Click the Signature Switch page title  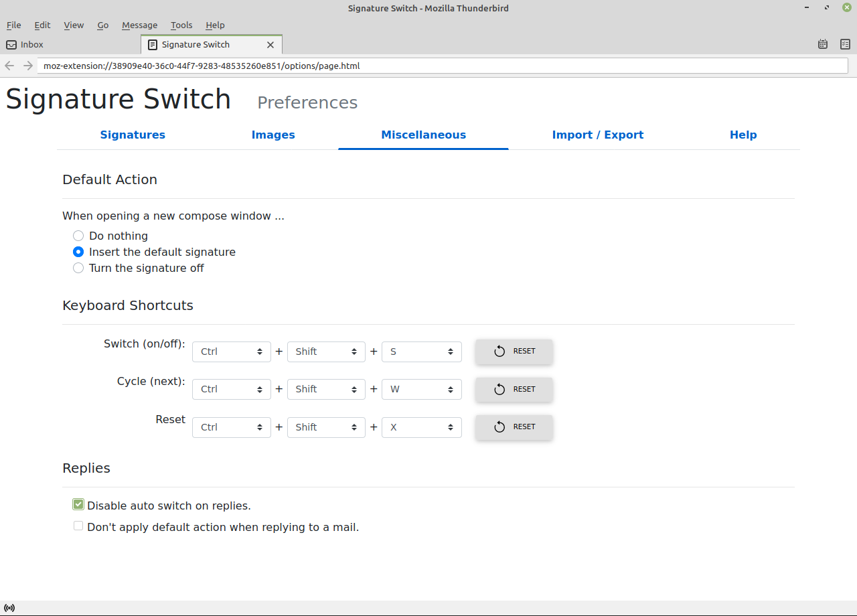[x=119, y=99]
